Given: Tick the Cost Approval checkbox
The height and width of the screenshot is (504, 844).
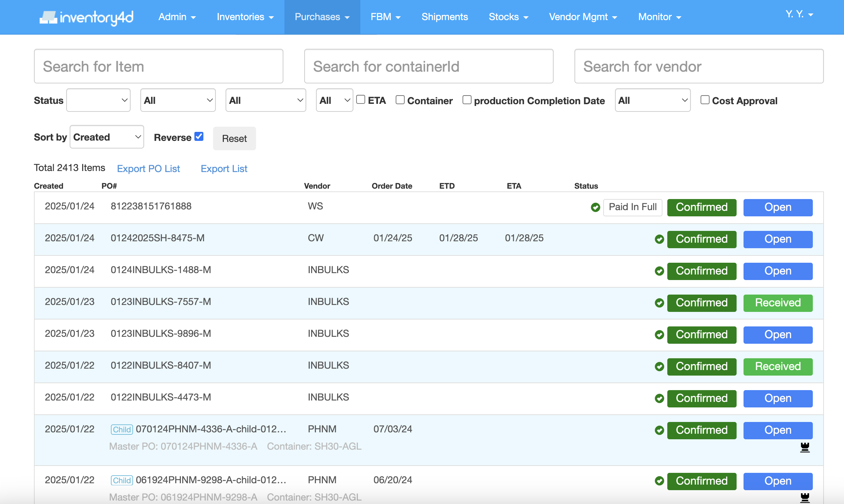Looking at the screenshot, I should pos(705,100).
